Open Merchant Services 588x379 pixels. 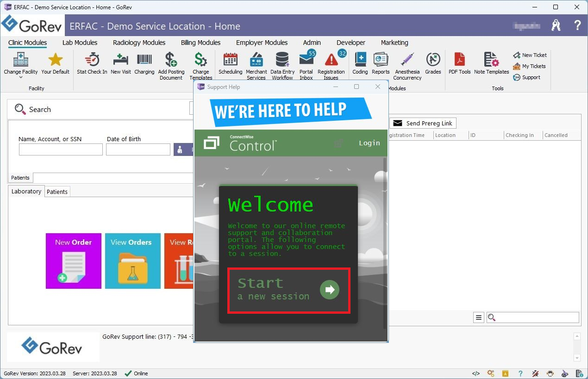[256, 66]
